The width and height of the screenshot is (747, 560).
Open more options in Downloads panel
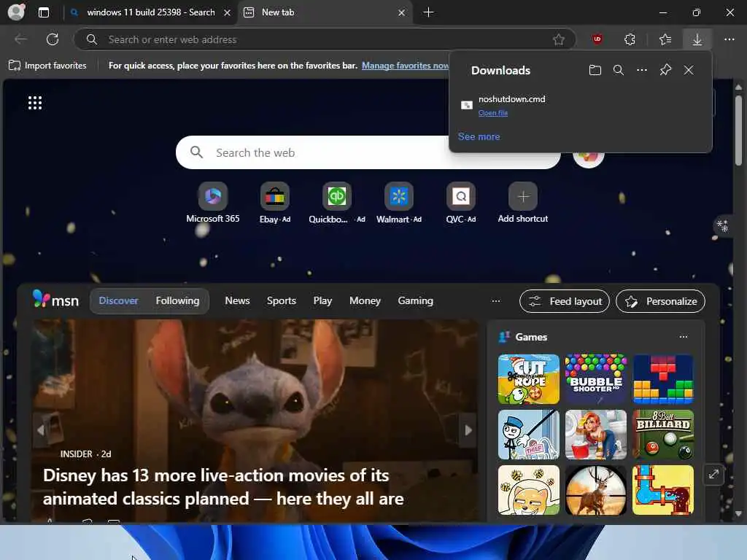tap(642, 71)
